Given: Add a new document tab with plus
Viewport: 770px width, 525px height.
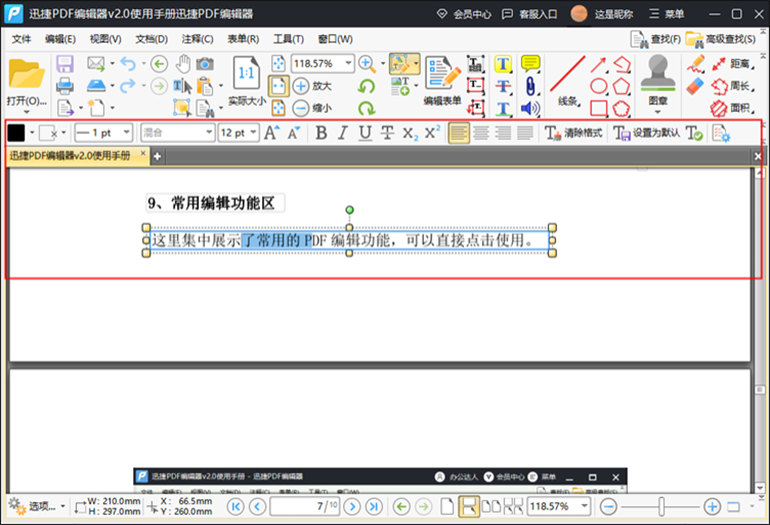Looking at the screenshot, I should (157, 156).
